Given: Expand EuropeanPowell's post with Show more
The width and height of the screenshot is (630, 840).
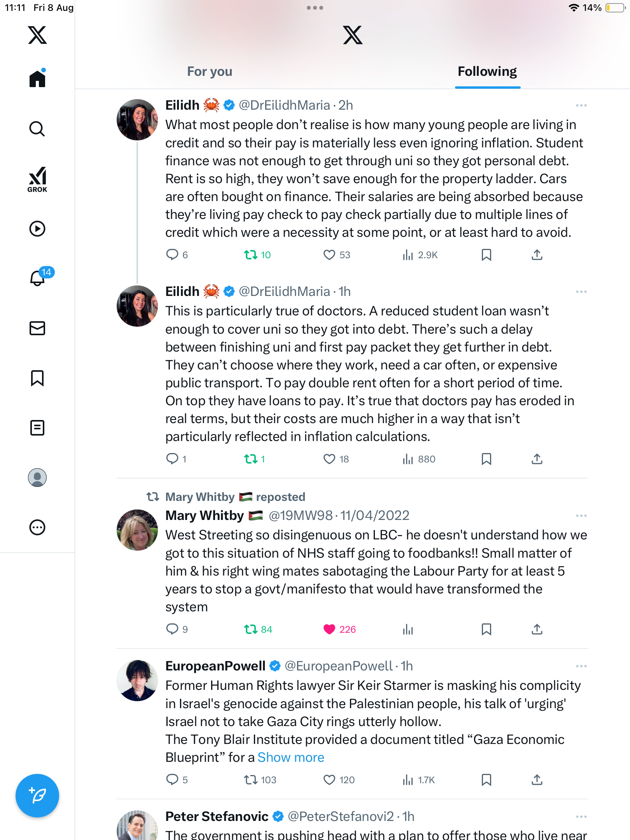Looking at the screenshot, I should pos(290,758).
